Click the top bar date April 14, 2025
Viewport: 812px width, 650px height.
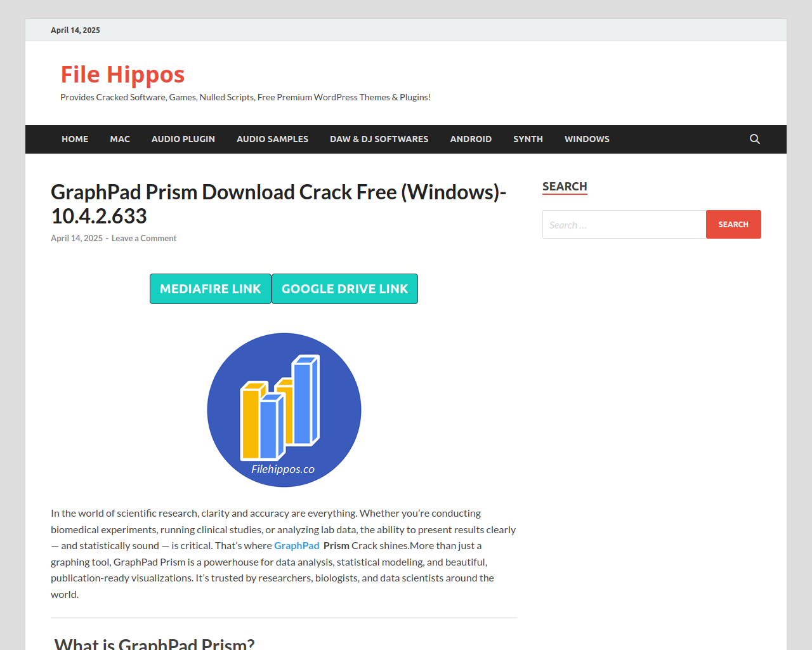coord(75,30)
